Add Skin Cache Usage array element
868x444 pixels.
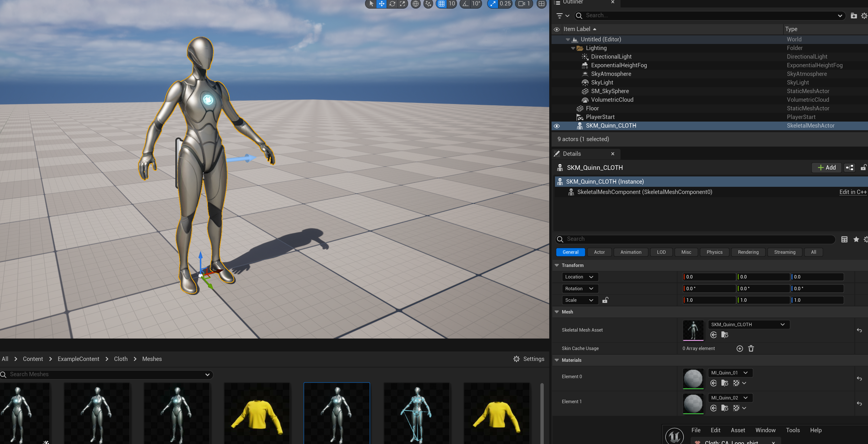pos(740,348)
